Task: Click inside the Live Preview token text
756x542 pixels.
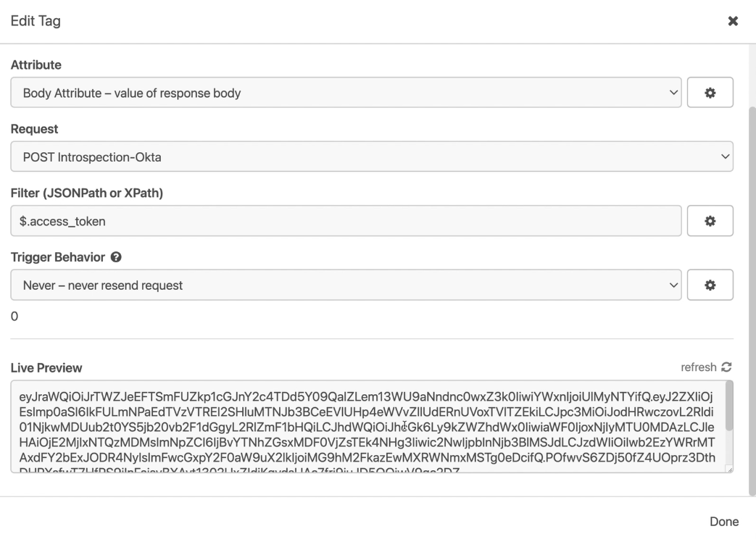Action: tap(362, 428)
